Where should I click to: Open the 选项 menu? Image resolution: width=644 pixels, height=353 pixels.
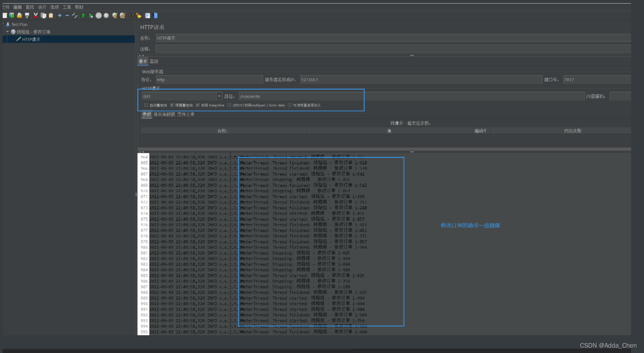point(55,7)
